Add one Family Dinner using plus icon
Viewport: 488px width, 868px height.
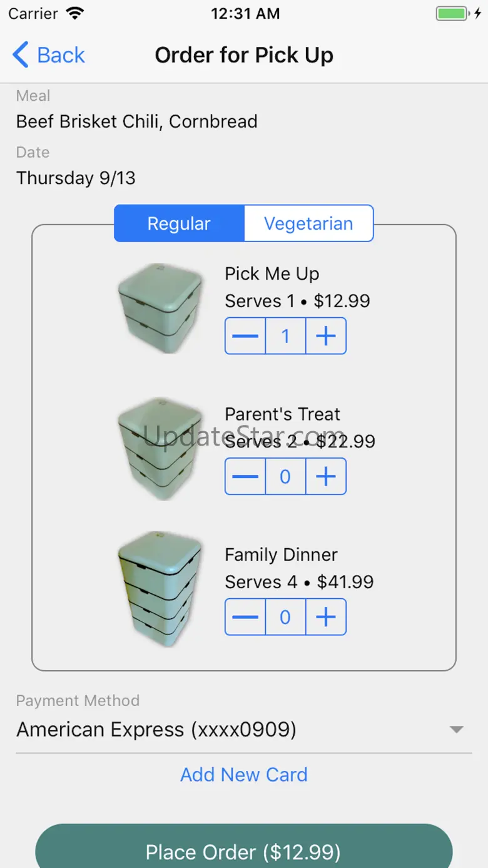pyautogui.click(x=326, y=617)
